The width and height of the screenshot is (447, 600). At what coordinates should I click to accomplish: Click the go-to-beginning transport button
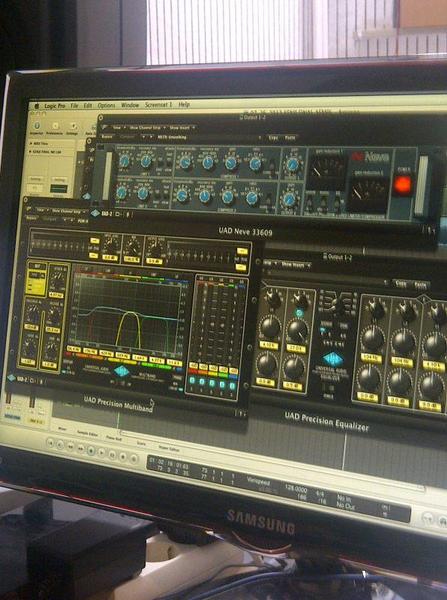point(50,443)
